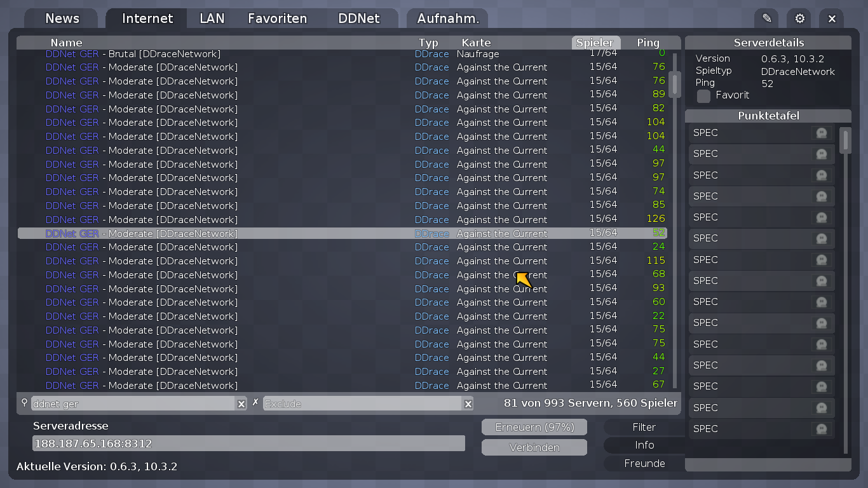The width and height of the screenshot is (868, 488).
Task: Click the server list scrollbar handle
Action: pyautogui.click(x=675, y=84)
